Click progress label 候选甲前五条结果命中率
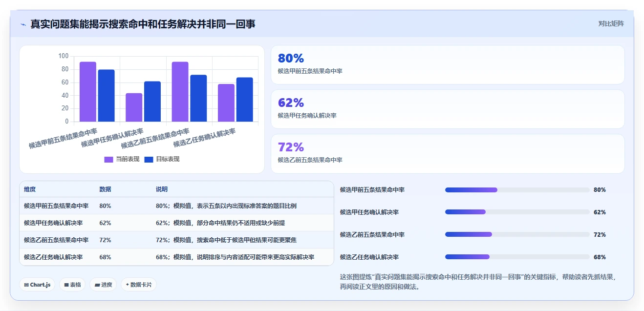The image size is (644, 311). [372, 190]
